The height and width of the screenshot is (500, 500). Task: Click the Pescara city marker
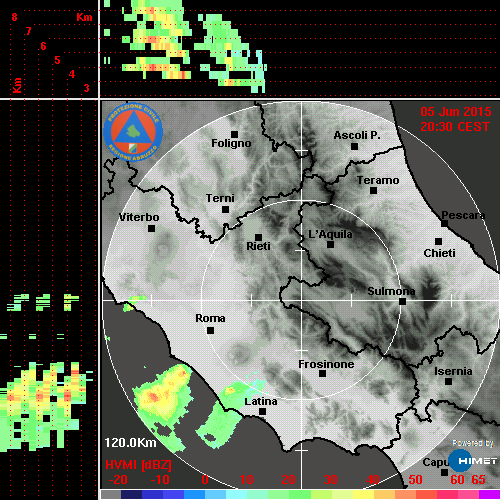pos(444,224)
